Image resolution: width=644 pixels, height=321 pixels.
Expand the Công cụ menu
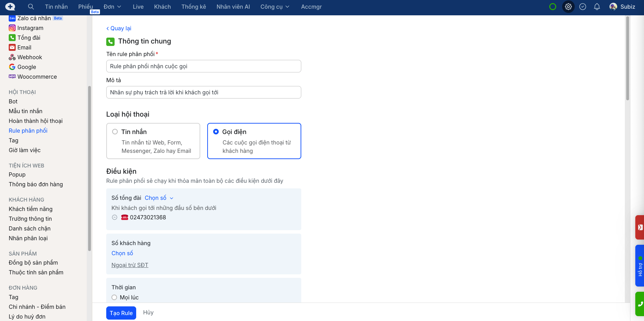coord(275,7)
